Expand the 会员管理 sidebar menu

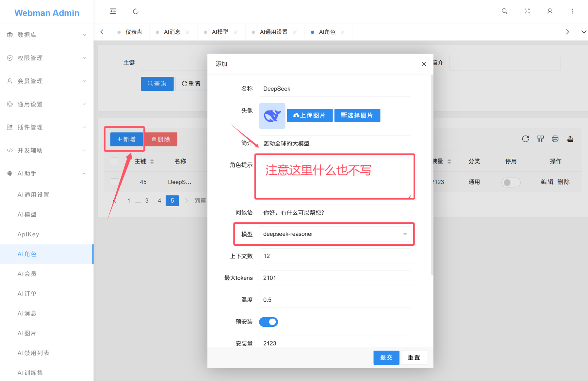coord(47,81)
